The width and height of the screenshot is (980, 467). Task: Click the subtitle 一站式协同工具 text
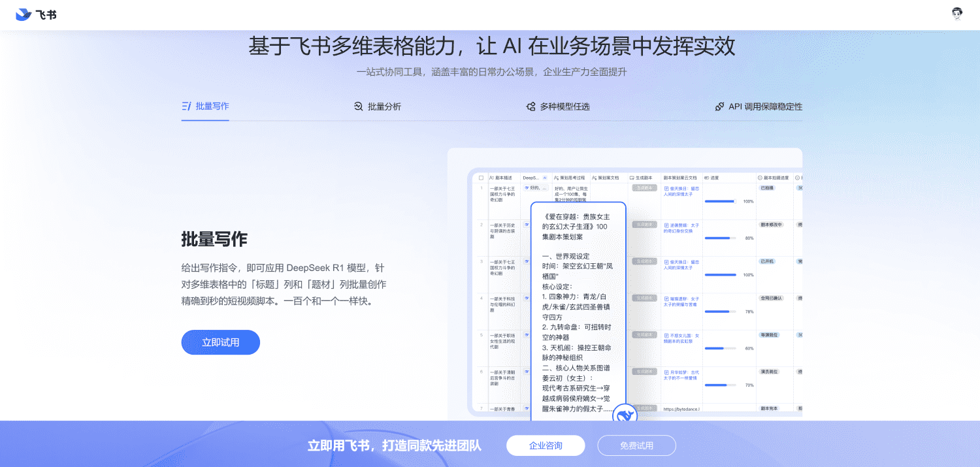[x=491, y=72]
